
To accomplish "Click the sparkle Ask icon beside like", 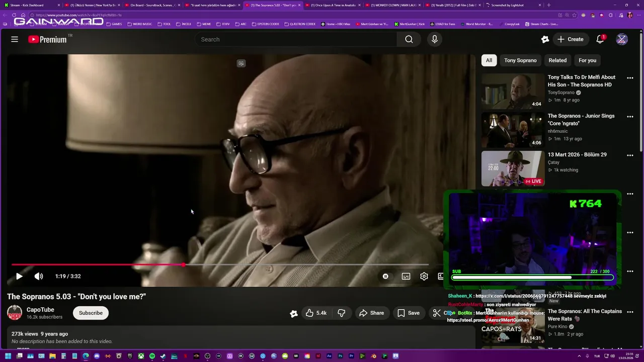I will pyautogui.click(x=294, y=313).
